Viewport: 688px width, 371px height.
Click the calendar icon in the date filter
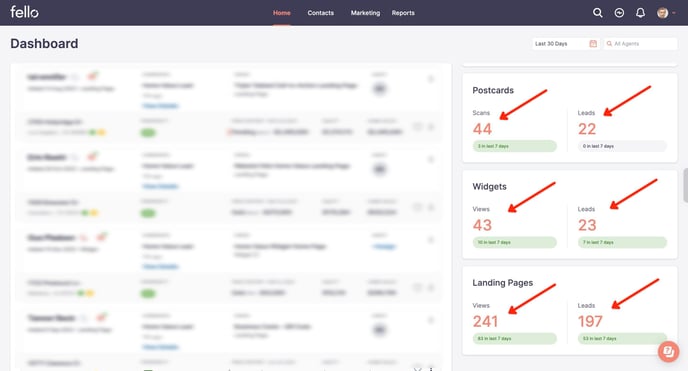coord(593,43)
